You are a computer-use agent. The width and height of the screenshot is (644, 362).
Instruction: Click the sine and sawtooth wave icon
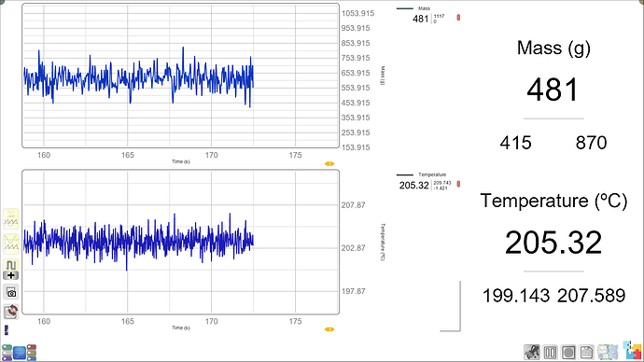(x=10, y=244)
